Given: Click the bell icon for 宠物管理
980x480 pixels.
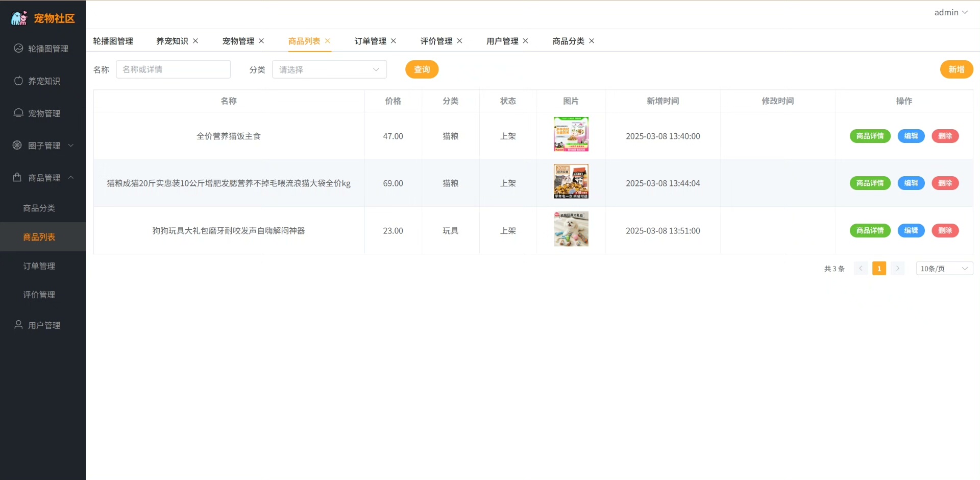Looking at the screenshot, I should [18, 113].
